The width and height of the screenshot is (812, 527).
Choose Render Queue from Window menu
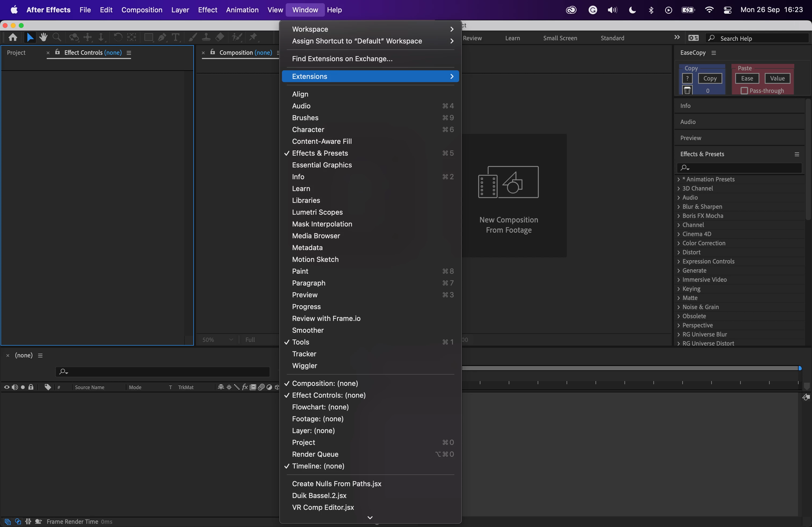(x=315, y=454)
